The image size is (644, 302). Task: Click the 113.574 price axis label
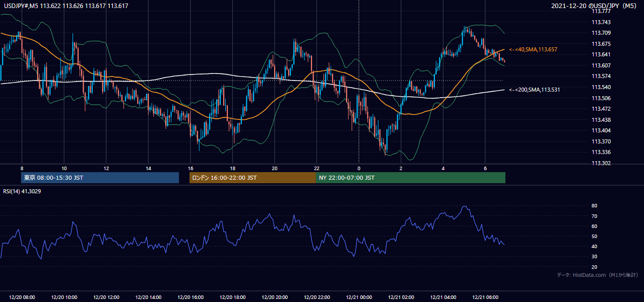point(601,77)
